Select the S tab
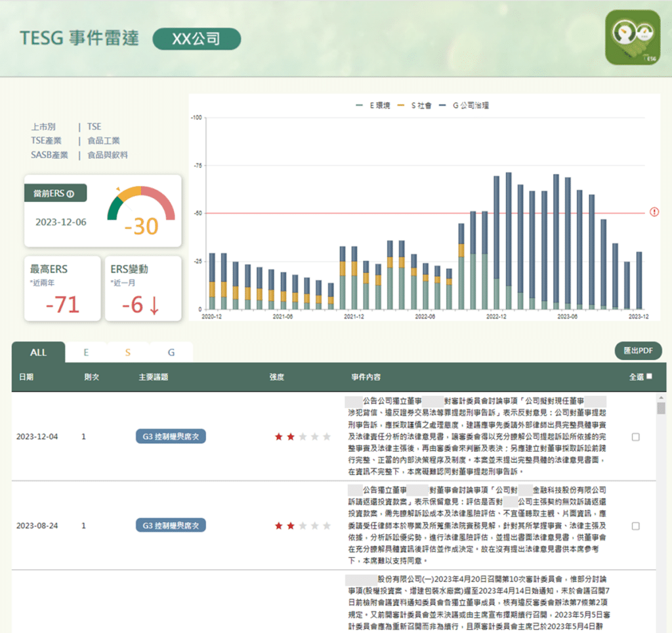 (128, 352)
